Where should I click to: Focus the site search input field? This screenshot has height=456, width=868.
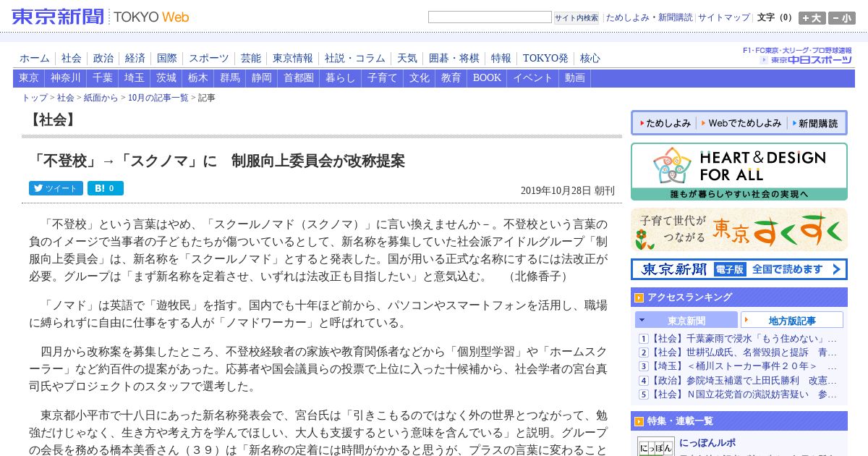[x=490, y=17]
